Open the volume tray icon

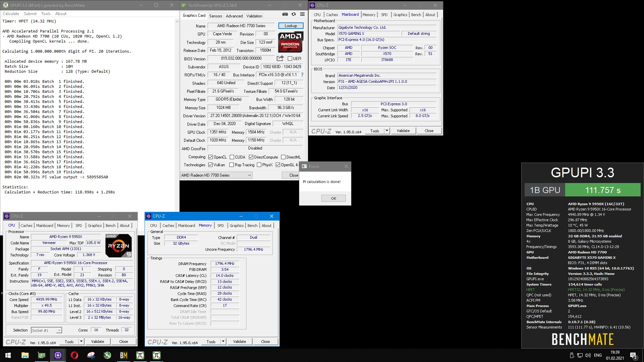[x=588, y=355]
